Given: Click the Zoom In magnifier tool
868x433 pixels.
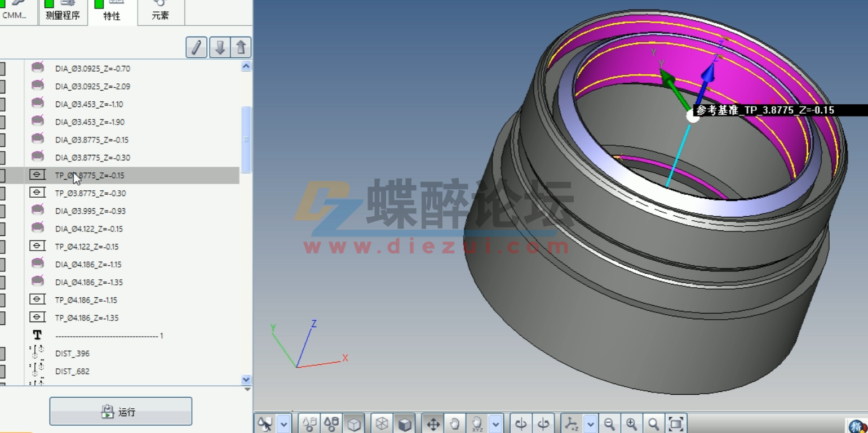Looking at the screenshot, I should [632, 423].
